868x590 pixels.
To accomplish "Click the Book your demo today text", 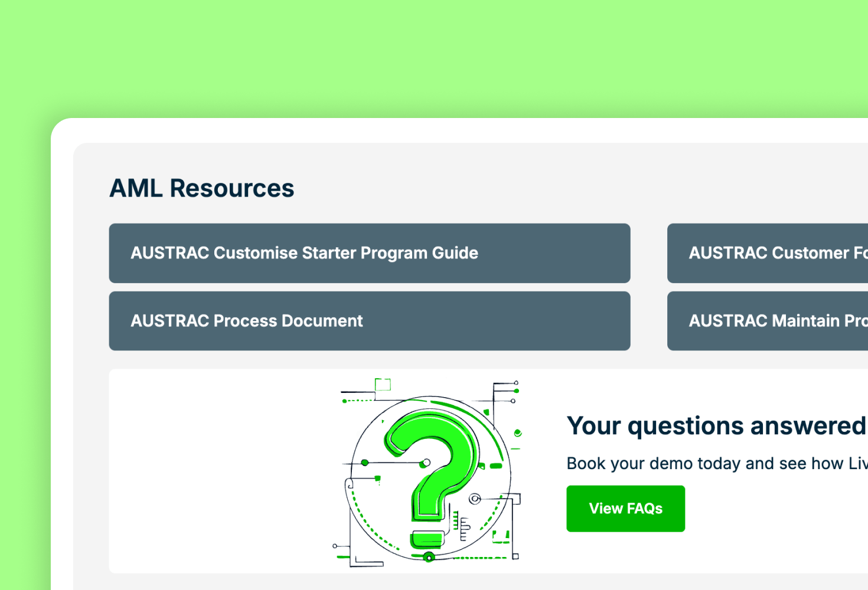I will 717,464.
